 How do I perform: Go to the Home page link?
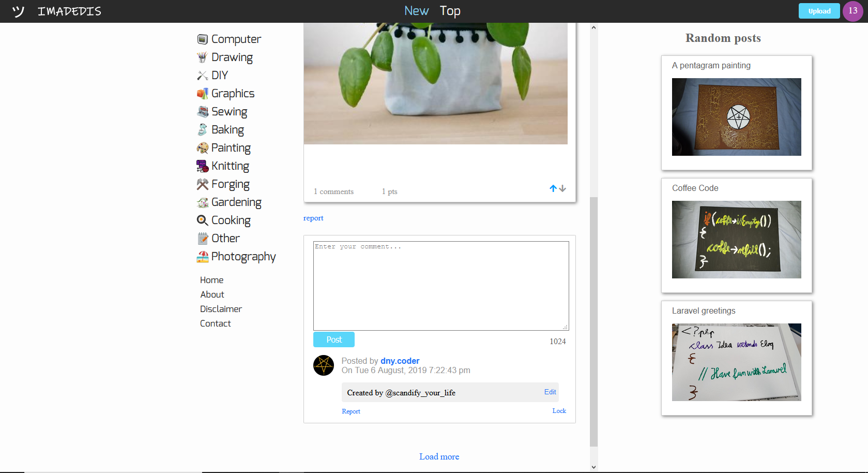coord(212,280)
